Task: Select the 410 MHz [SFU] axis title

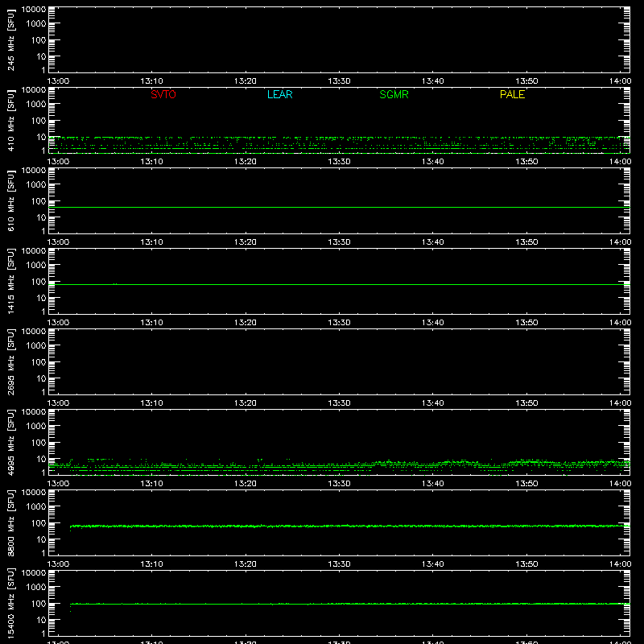Action: pyautogui.click(x=11, y=120)
